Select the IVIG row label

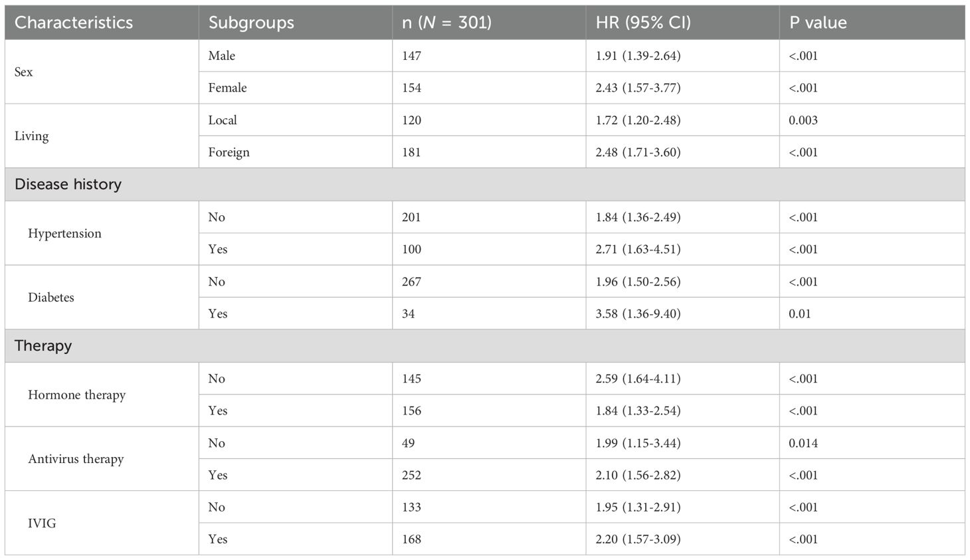[x=42, y=523]
